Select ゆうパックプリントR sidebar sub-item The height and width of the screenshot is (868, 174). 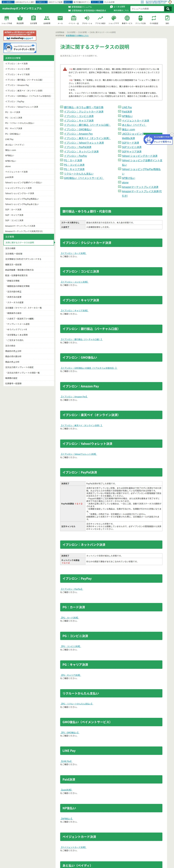point(29,329)
